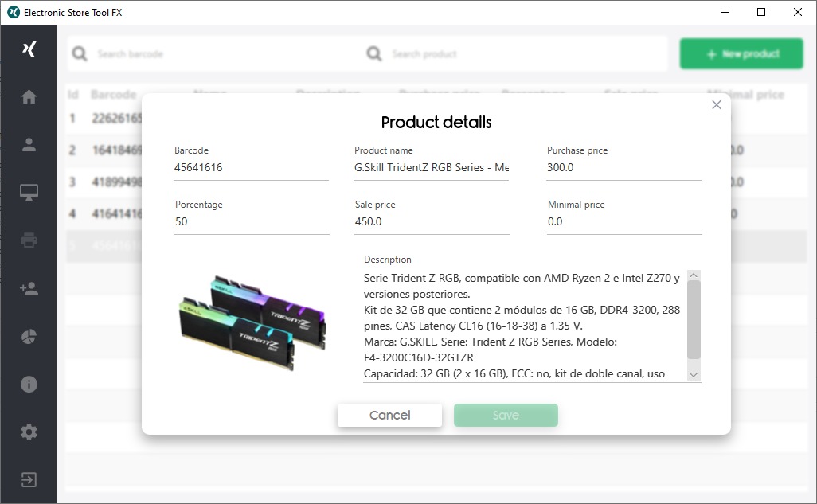Screen dimensions: 817x504
Task: Click the description scrollbar down arrow
Action: (x=694, y=375)
